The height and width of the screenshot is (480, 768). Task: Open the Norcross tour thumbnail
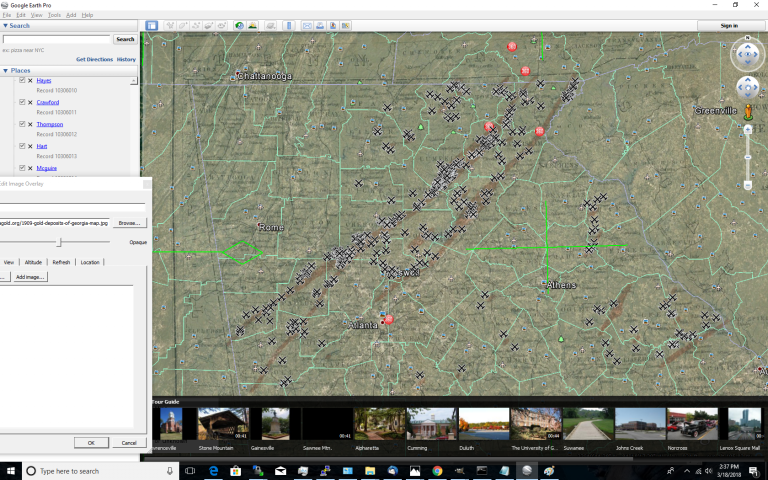[x=692, y=424]
